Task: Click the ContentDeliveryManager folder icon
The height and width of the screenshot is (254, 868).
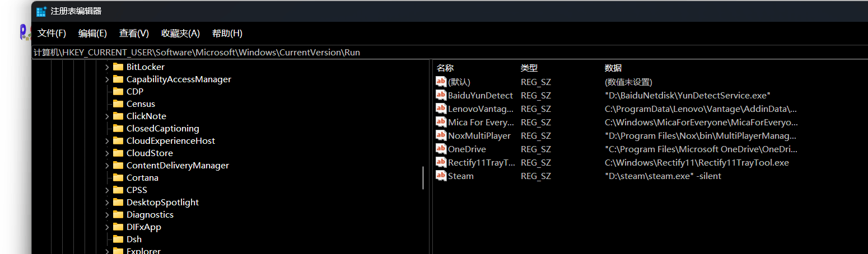Action: pyautogui.click(x=118, y=165)
